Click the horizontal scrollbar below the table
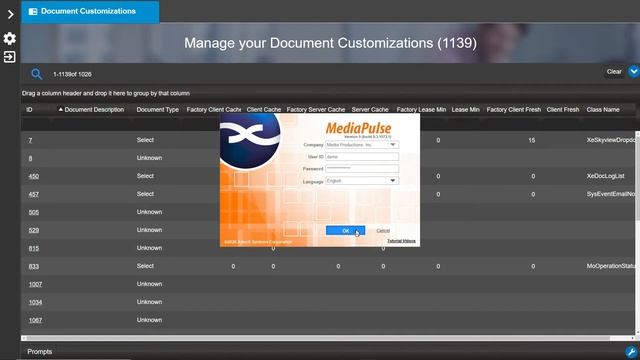This screenshot has width=640, height=360. (x=318, y=338)
